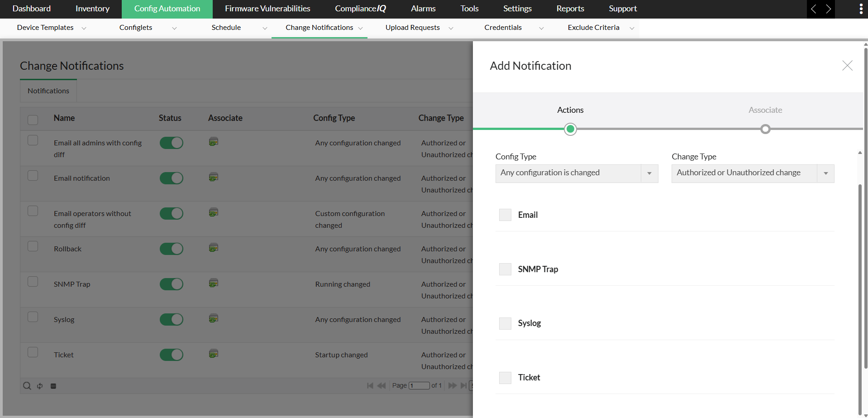Close the Add Notification panel

(847, 66)
